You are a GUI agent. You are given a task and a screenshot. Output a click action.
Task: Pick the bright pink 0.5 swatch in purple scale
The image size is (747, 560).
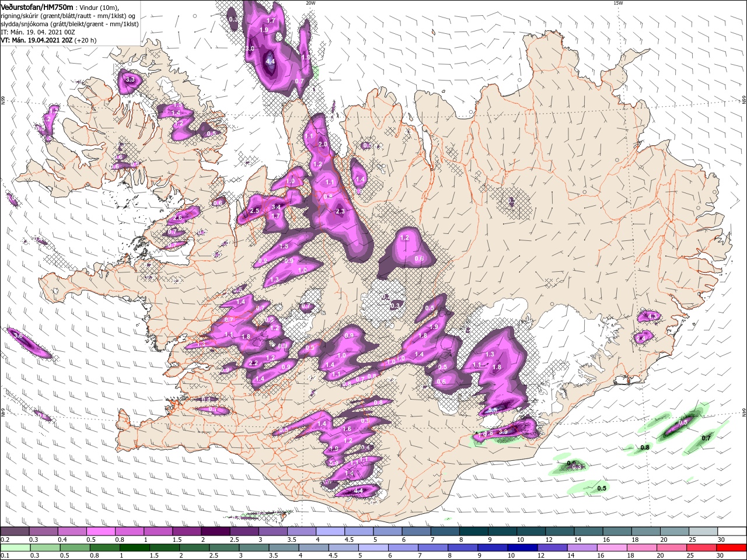(x=100, y=531)
